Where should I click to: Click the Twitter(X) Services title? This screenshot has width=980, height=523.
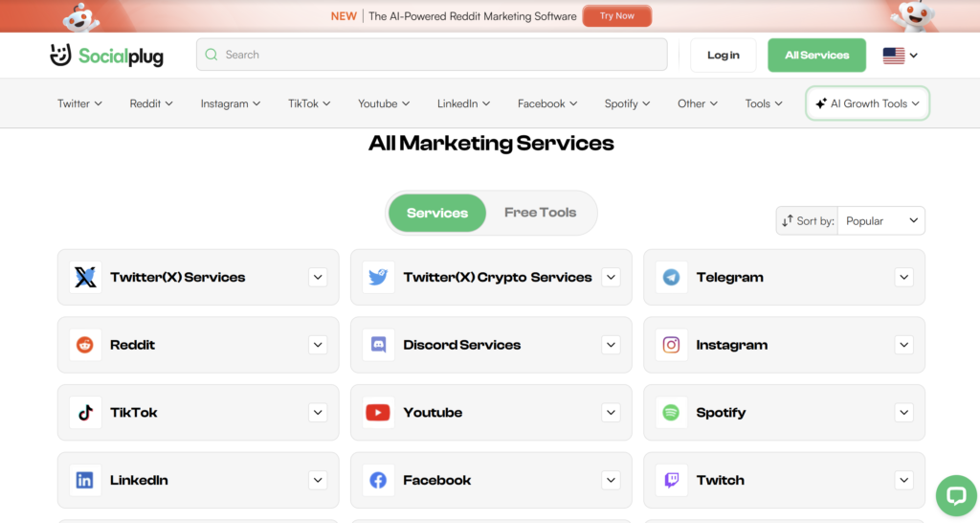click(177, 277)
